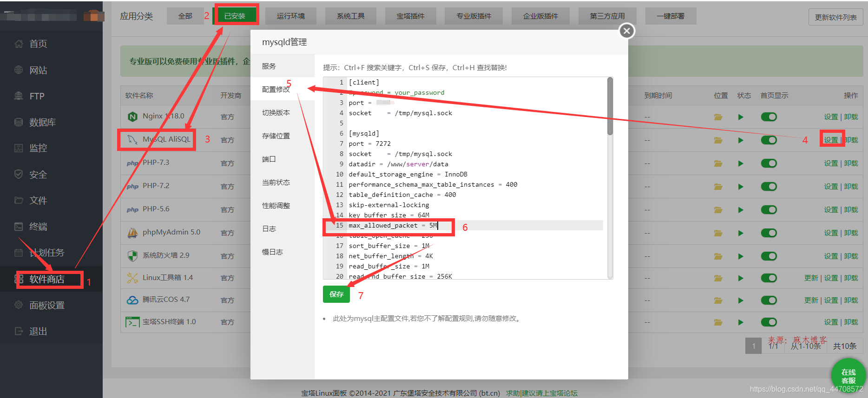Click the 系统防火墙 2.9 shield icon

point(132,256)
